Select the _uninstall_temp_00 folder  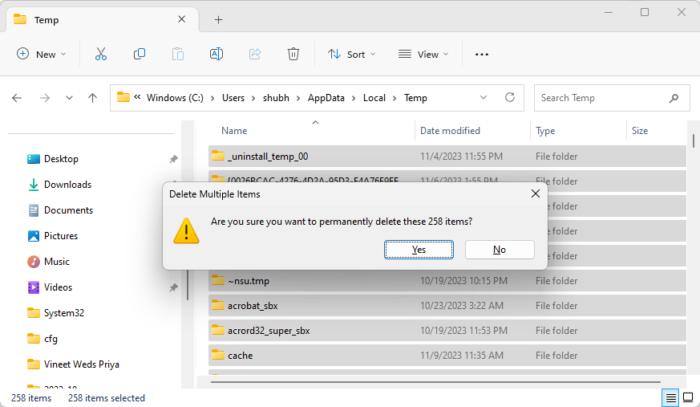[447, 156]
